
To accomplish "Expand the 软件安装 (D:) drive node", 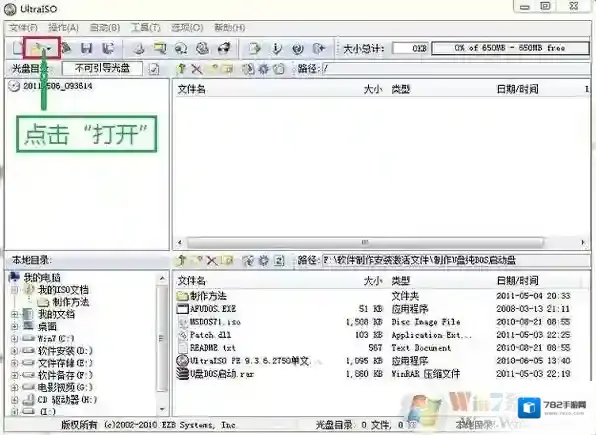I will pos(14,351).
